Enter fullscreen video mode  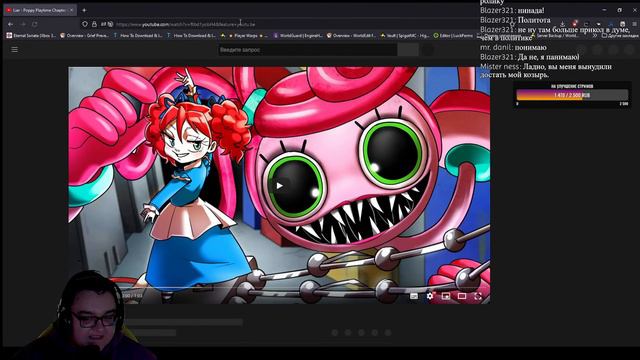[x=478, y=296]
